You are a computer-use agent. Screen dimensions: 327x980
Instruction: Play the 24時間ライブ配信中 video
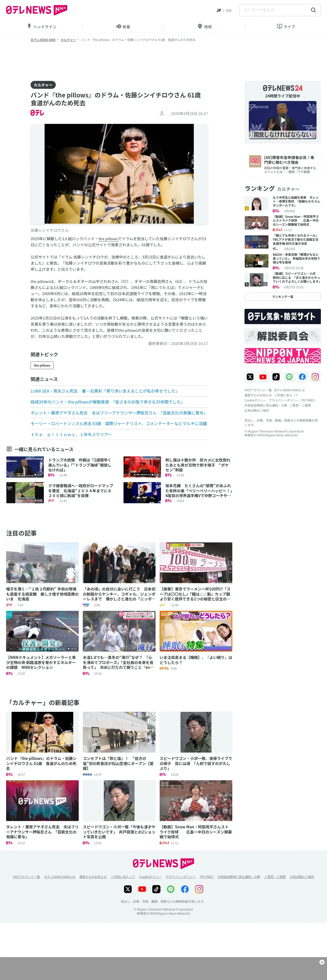pos(282,120)
